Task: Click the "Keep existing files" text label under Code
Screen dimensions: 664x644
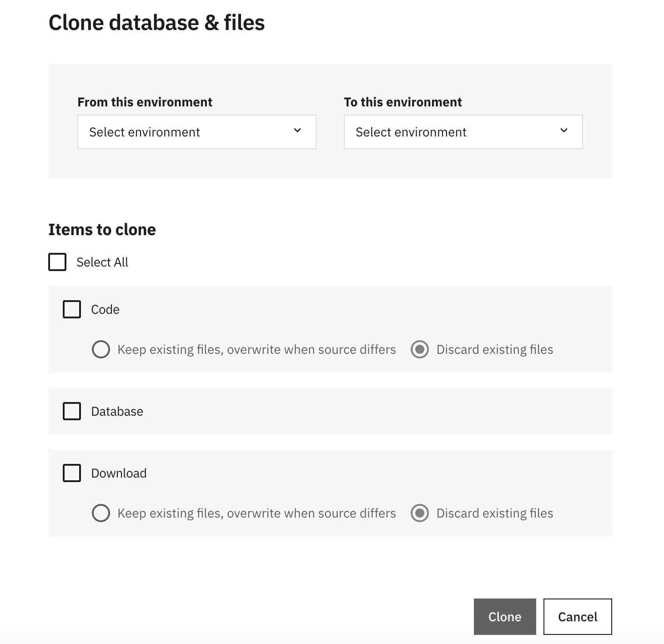Action: [x=257, y=350]
